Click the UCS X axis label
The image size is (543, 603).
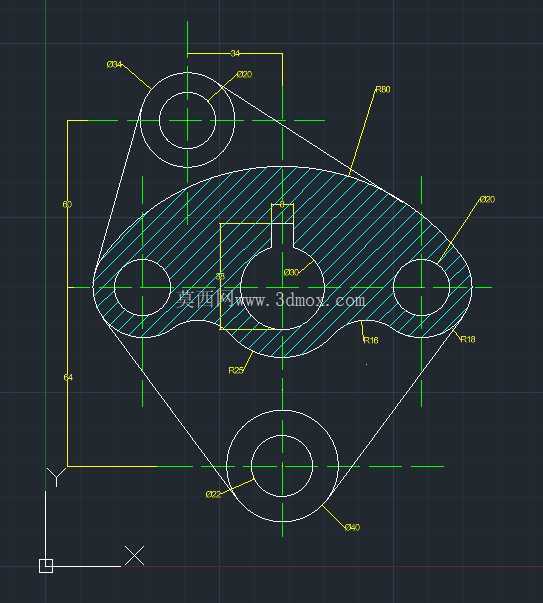(x=134, y=555)
